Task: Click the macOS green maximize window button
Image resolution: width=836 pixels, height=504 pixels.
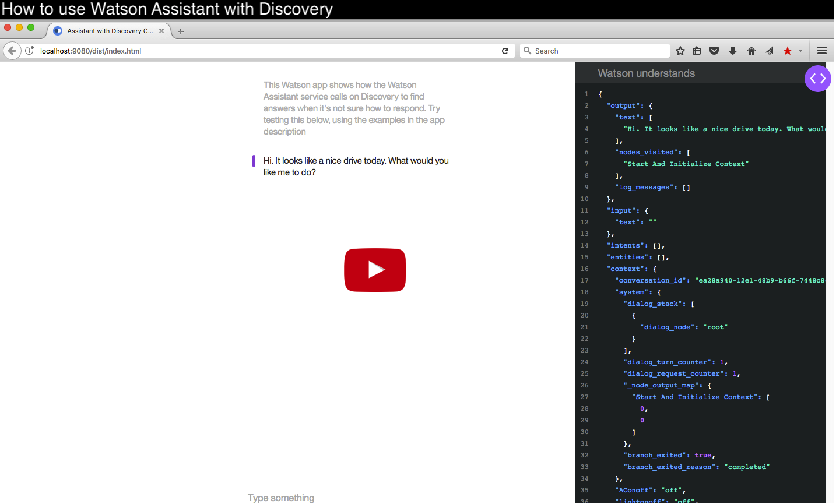Action: 31,27
